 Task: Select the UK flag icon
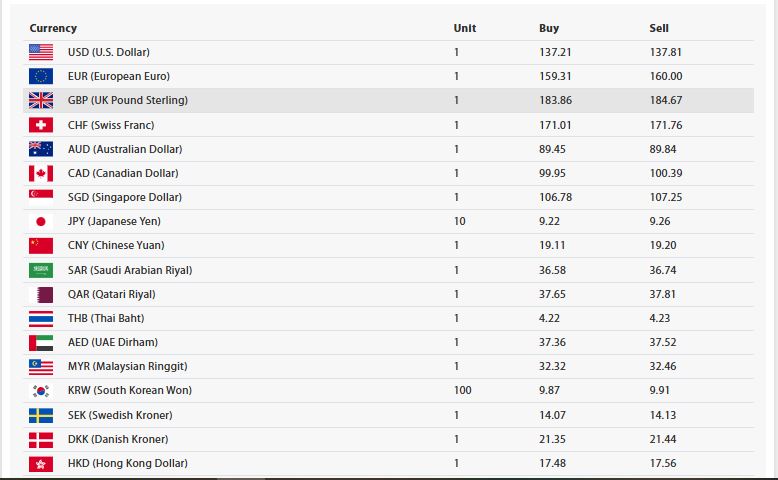pyautogui.click(x=41, y=100)
